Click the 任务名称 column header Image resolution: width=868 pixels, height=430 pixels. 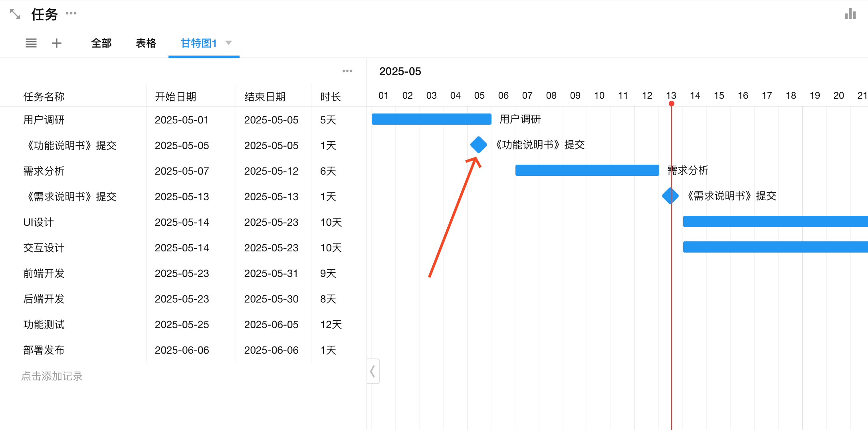pyautogui.click(x=44, y=97)
